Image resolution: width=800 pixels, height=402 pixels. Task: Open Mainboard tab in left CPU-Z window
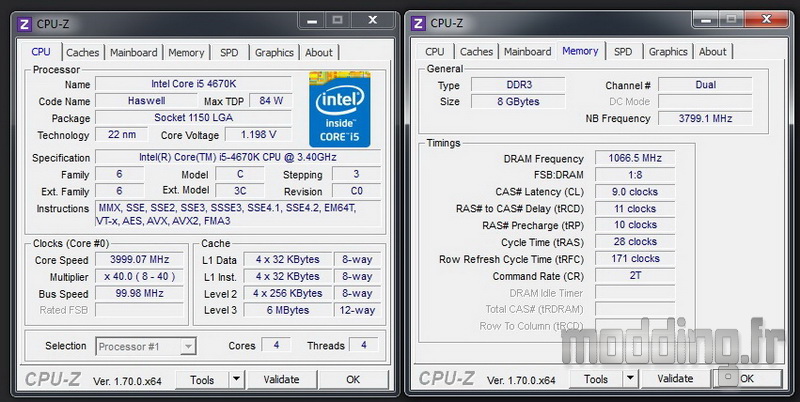click(134, 53)
